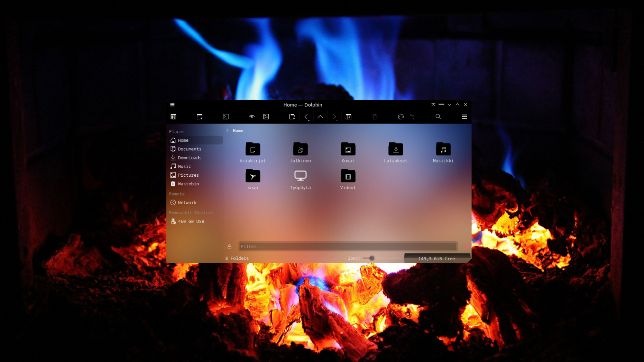The height and width of the screenshot is (362, 644).
Task: Open the terminal panel icon
Action: (226, 117)
